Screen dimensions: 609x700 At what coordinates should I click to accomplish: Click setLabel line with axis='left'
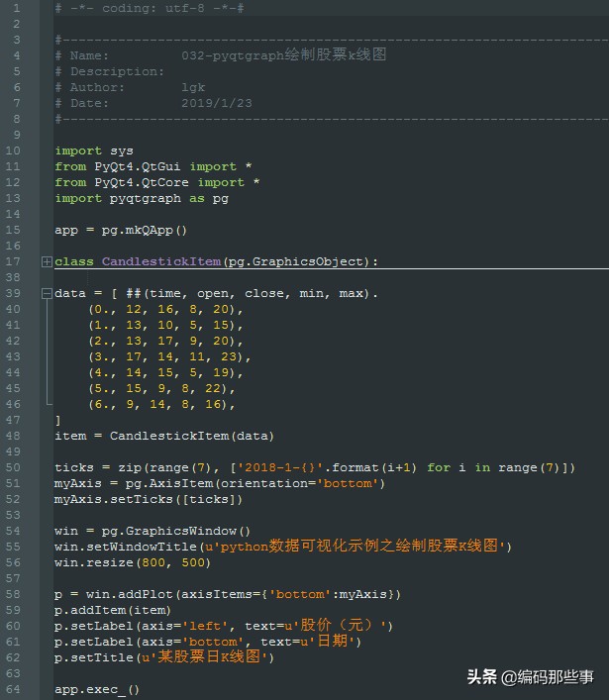[224, 625]
